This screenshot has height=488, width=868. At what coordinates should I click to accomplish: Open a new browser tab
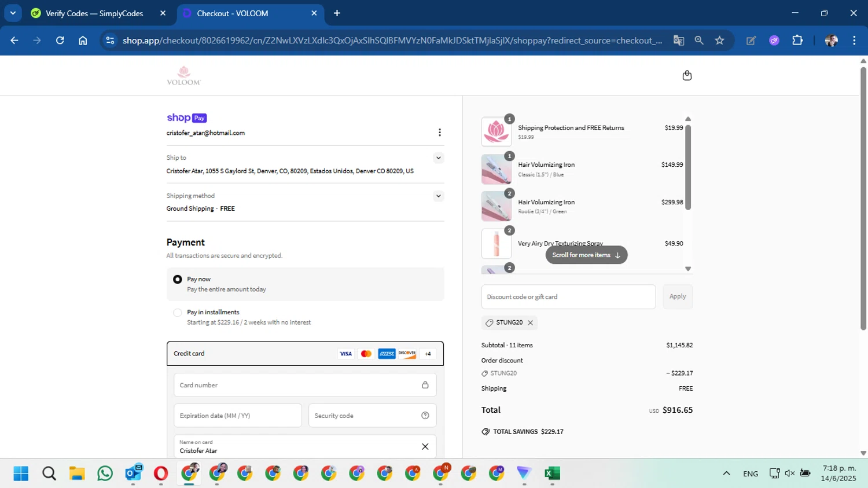click(337, 13)
